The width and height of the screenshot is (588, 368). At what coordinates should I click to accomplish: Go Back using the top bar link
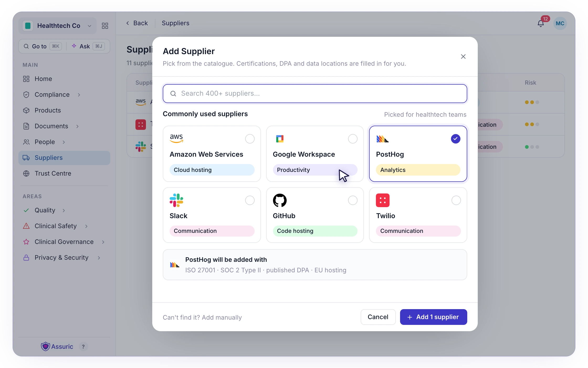(137, 23)
